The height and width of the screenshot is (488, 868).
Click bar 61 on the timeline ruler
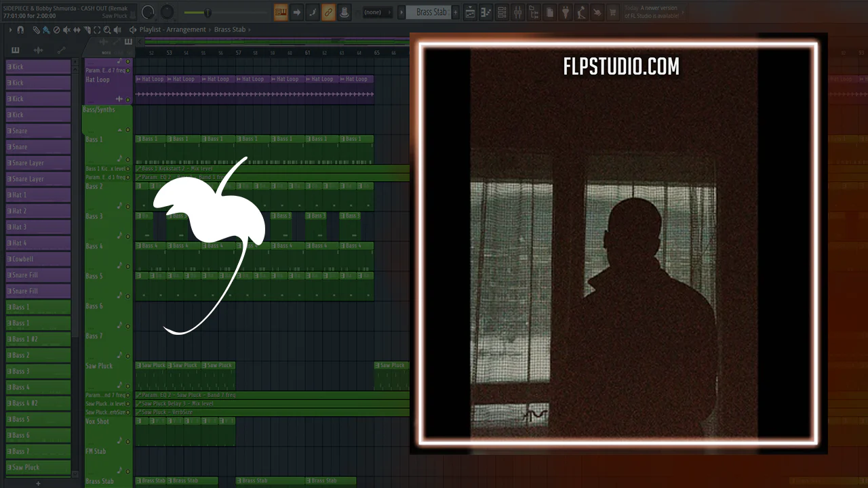point(307,53)
